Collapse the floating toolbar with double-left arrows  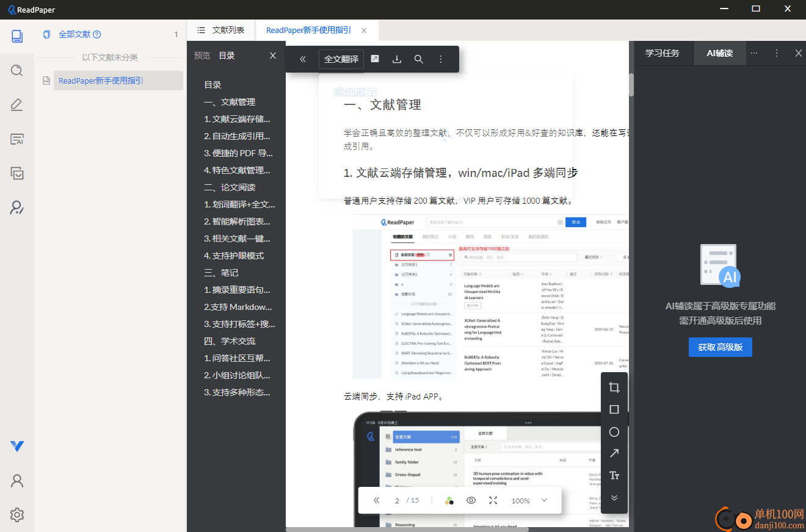coord(303,59)
